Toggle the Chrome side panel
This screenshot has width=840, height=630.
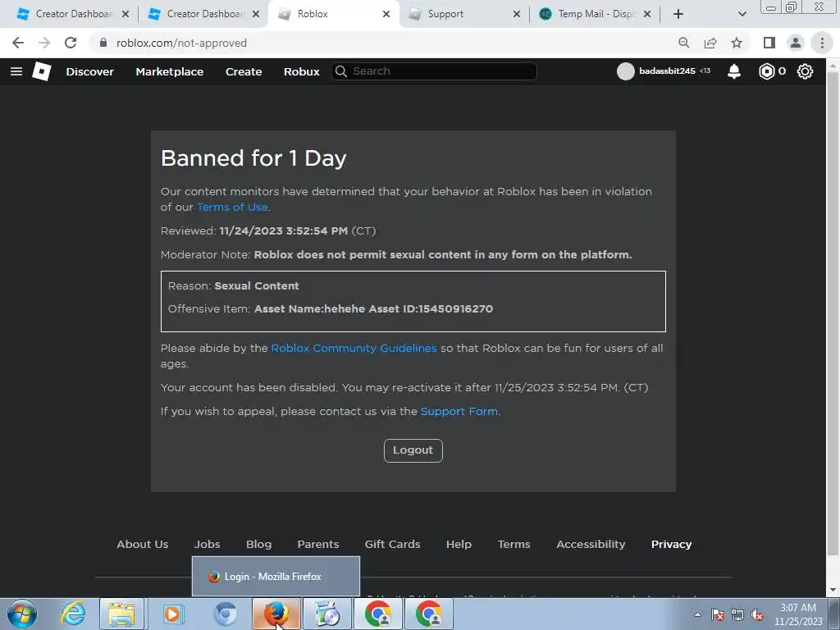[x=769, y=43]
